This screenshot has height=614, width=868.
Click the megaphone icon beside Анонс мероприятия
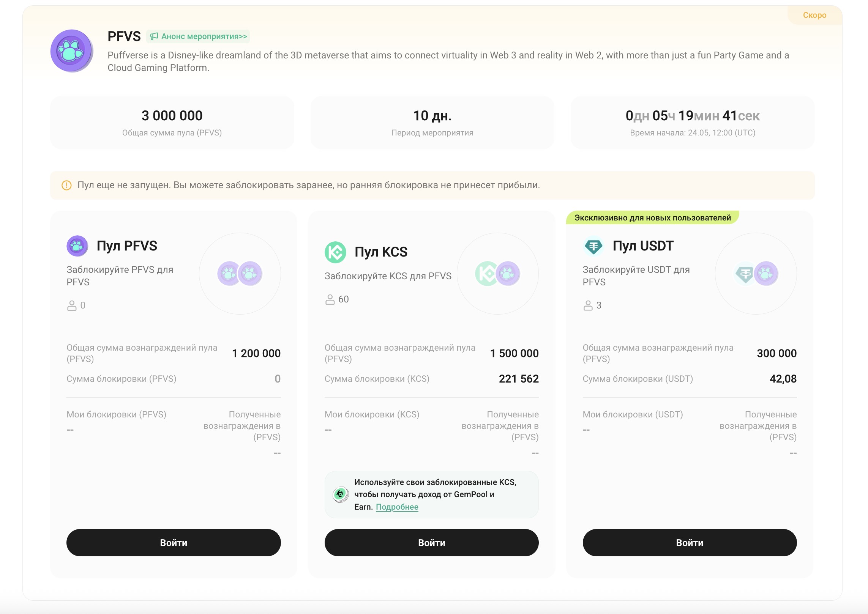click(x=154, y=36)
